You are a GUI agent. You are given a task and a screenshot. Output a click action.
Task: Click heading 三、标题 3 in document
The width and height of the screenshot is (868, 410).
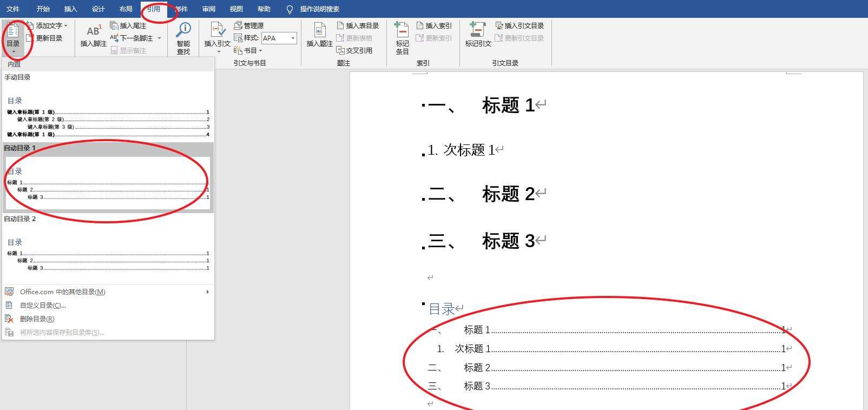tap(481, 241)
